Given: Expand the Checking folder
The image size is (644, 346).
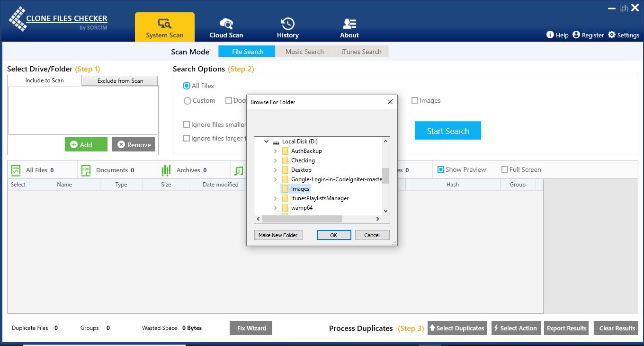Looking at the screenshot, I should click(x=276, y=160).
